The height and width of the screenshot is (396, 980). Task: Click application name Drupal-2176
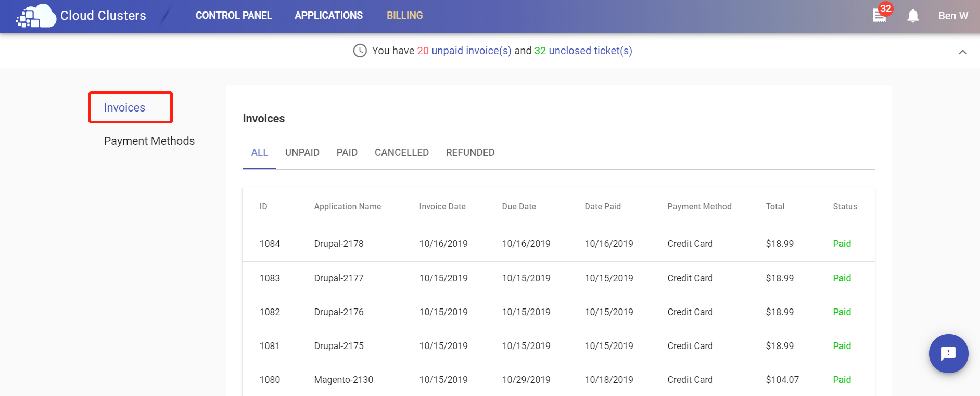[339, 312]
